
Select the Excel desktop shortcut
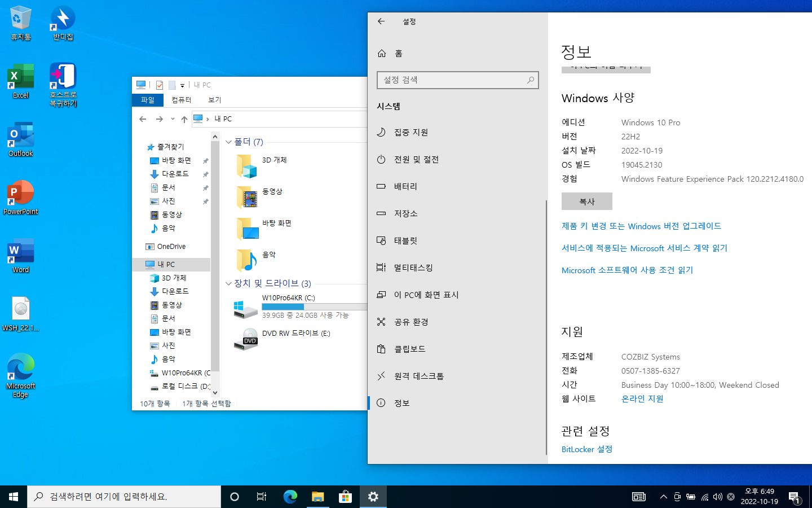[x=21, y=82]
